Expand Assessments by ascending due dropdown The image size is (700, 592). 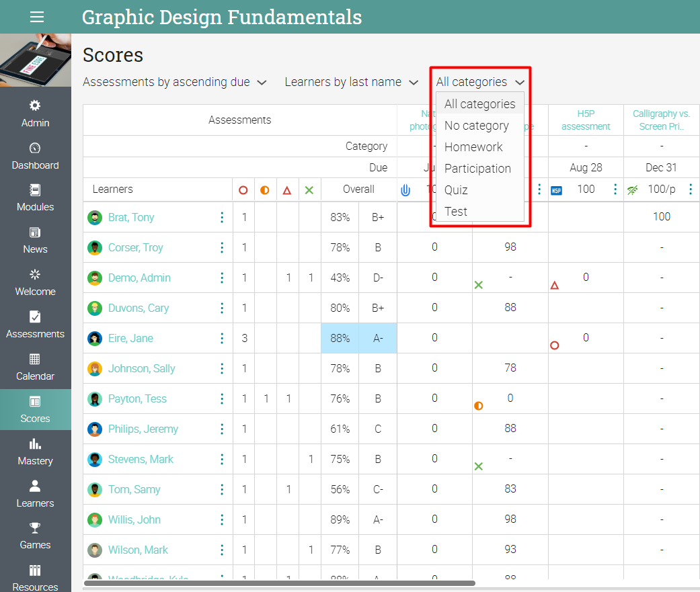(x=175, y=82)
